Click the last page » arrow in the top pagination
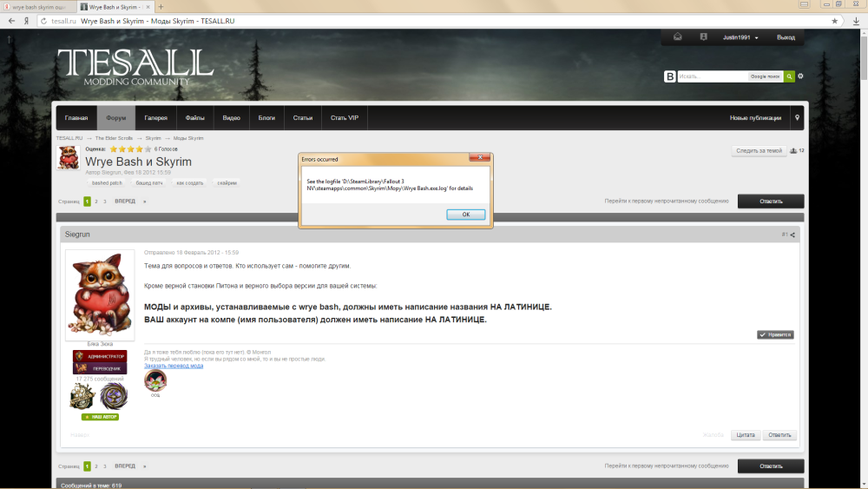Image resolution: width=868 pixels, height=489 pixels. point(144,202)
